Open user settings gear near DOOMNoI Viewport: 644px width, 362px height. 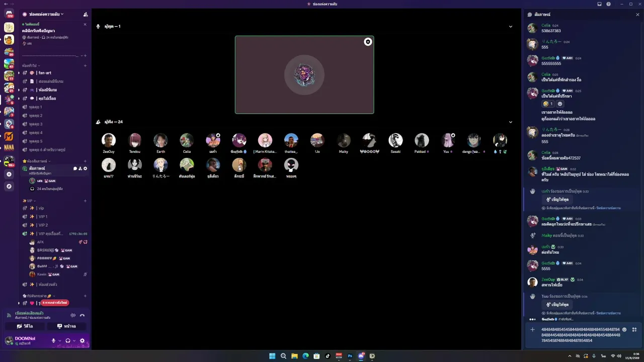click(83, 341)
